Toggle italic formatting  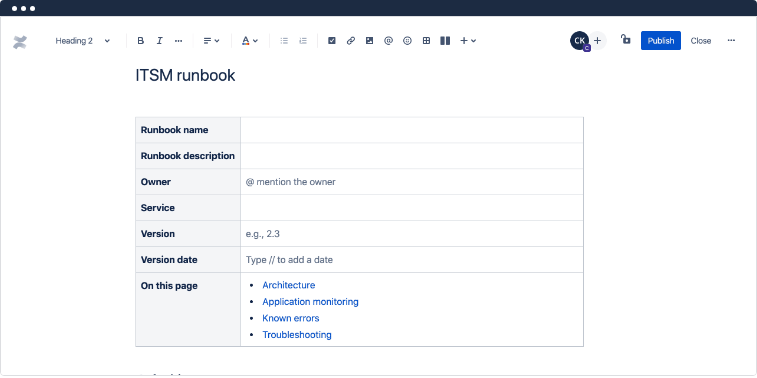coord(159,41)
